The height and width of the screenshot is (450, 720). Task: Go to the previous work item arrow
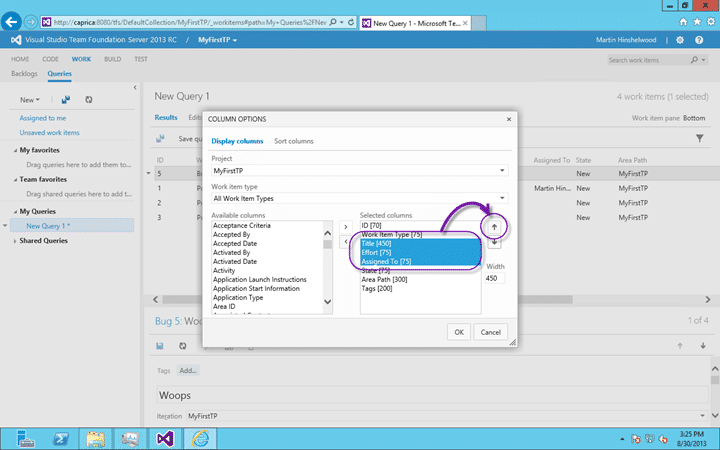pos(680,346)
